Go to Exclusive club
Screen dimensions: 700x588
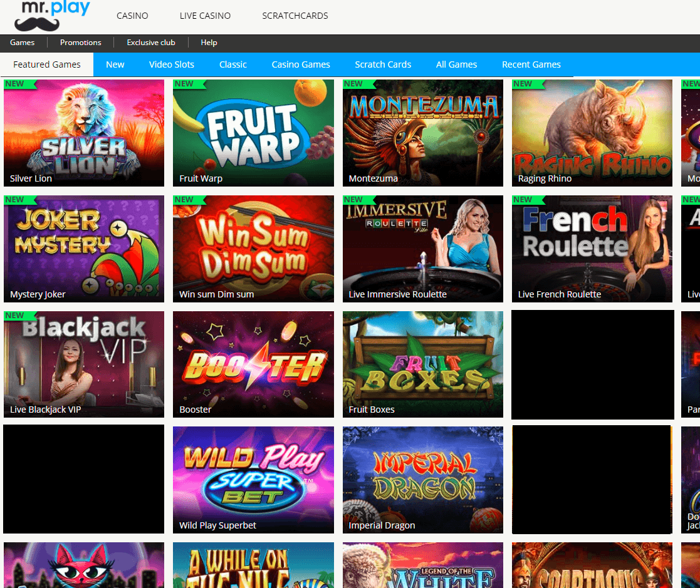151,43
